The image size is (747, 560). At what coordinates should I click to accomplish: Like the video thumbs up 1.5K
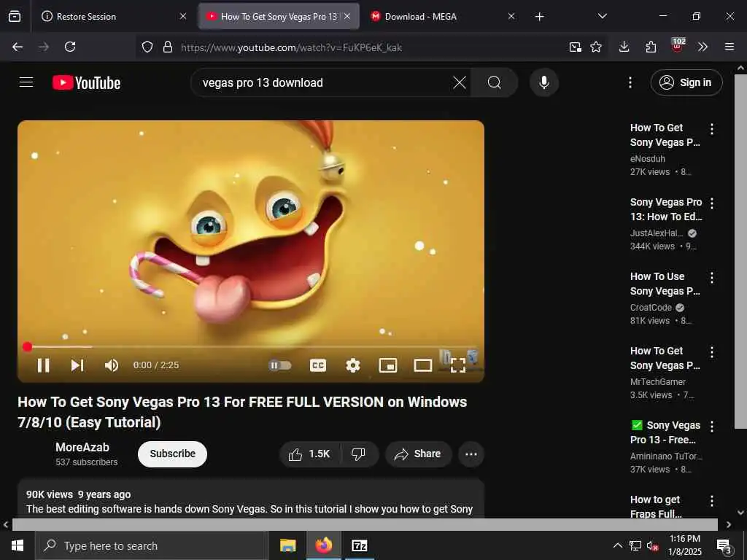309,454
